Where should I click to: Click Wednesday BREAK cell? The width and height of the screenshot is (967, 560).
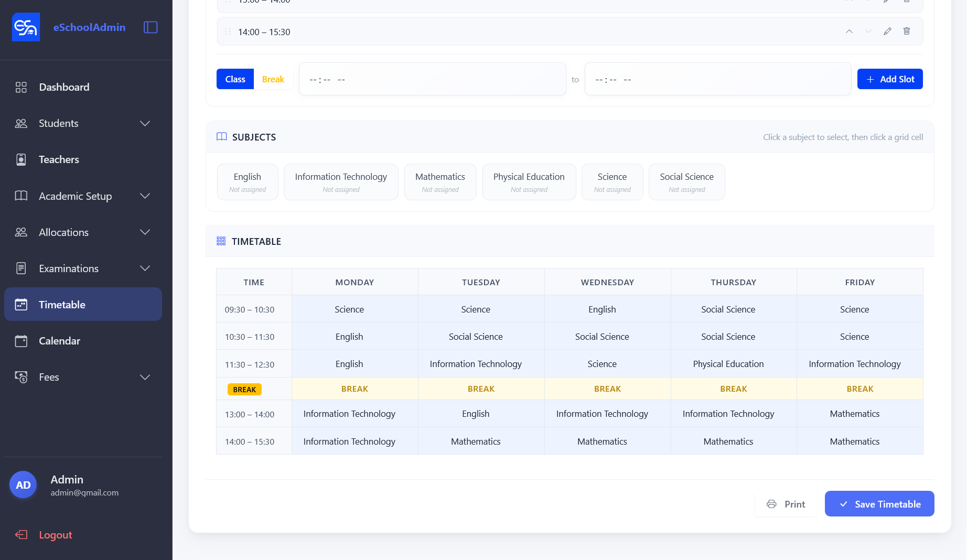(607, 389)
